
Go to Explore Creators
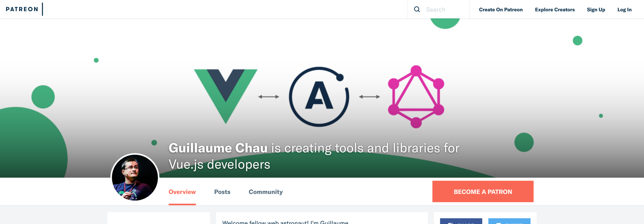point(555,10)
